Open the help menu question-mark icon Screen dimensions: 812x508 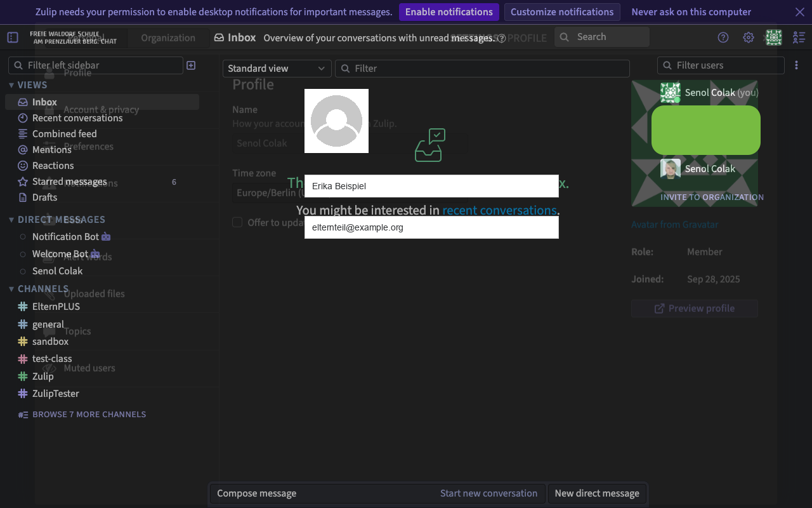click(723, 37)
